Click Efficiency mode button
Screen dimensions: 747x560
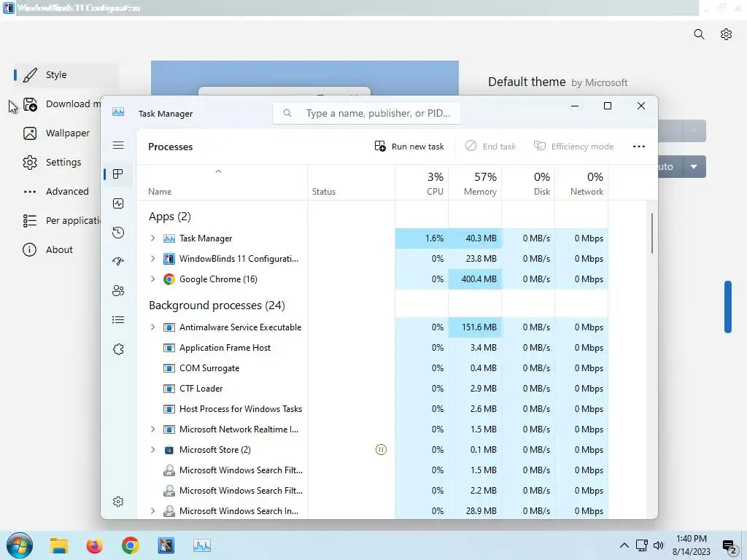coord(573,146)
